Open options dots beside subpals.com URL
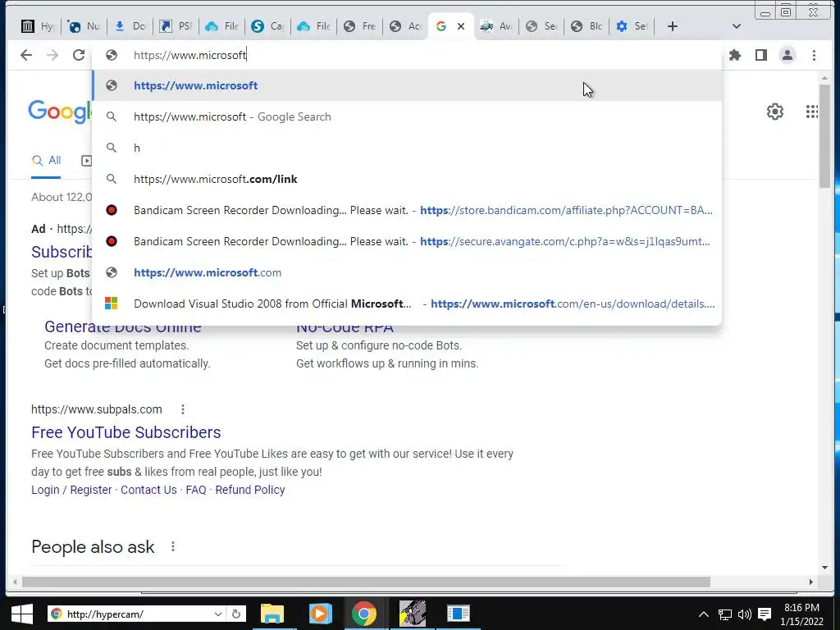The height and width of the screenshot is (630, 840). [183, 409]
